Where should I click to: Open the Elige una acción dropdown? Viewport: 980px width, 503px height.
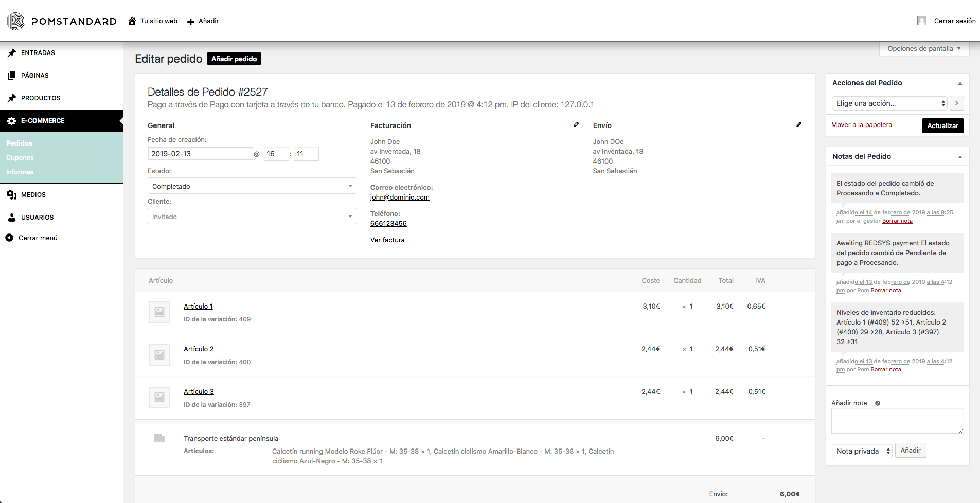(x=889, y=103)
